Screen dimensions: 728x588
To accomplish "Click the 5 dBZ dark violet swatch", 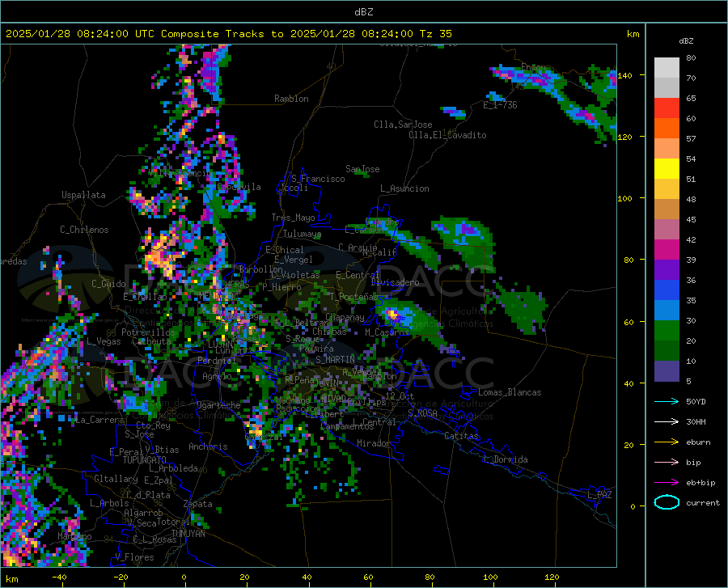I will pos(667,371).
